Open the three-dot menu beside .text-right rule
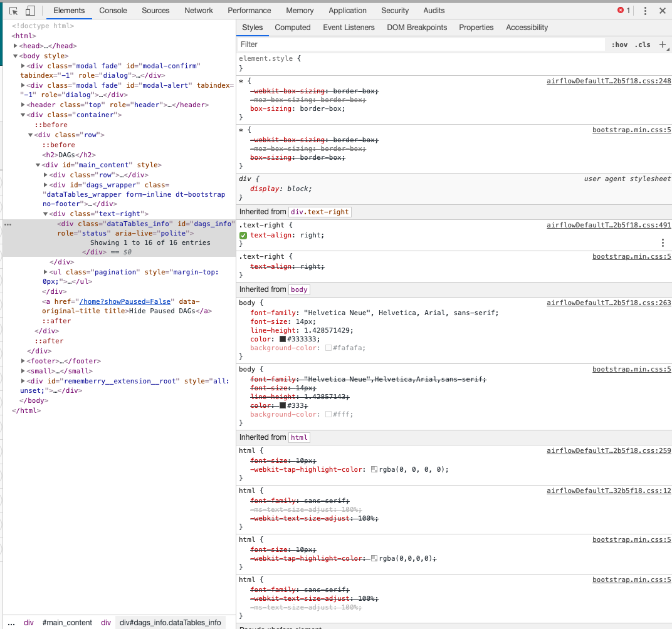Viewport: 672px width, 629px height. [663, 243]
